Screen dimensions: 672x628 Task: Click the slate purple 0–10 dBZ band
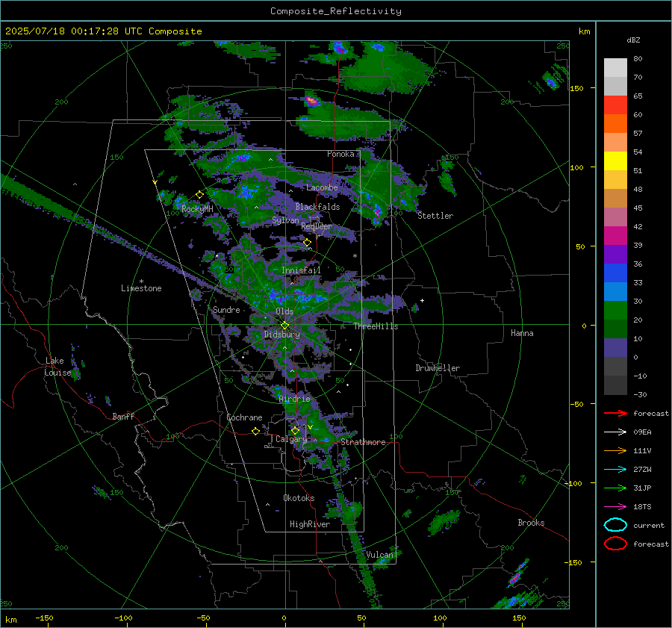[x=615, y=348]
